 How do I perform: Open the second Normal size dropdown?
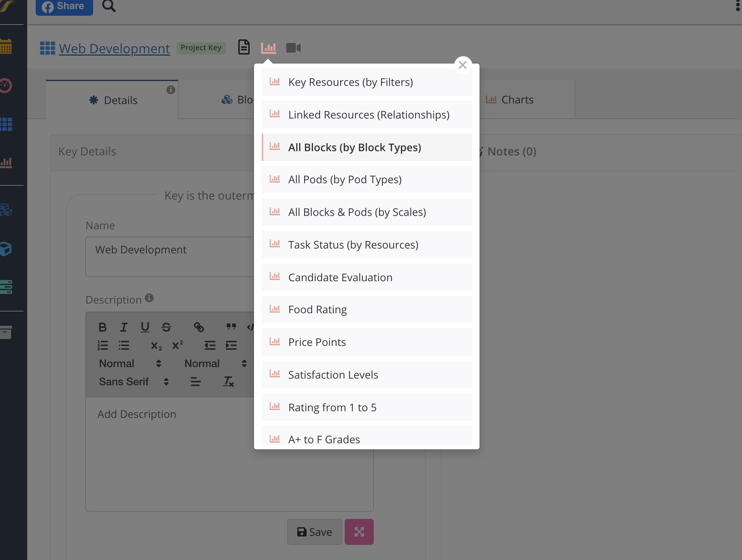coord(216,363)
